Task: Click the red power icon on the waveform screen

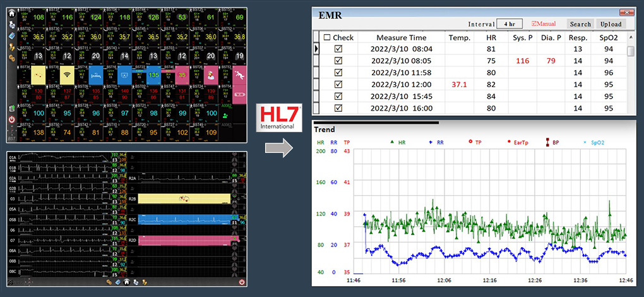Action: 242,282
